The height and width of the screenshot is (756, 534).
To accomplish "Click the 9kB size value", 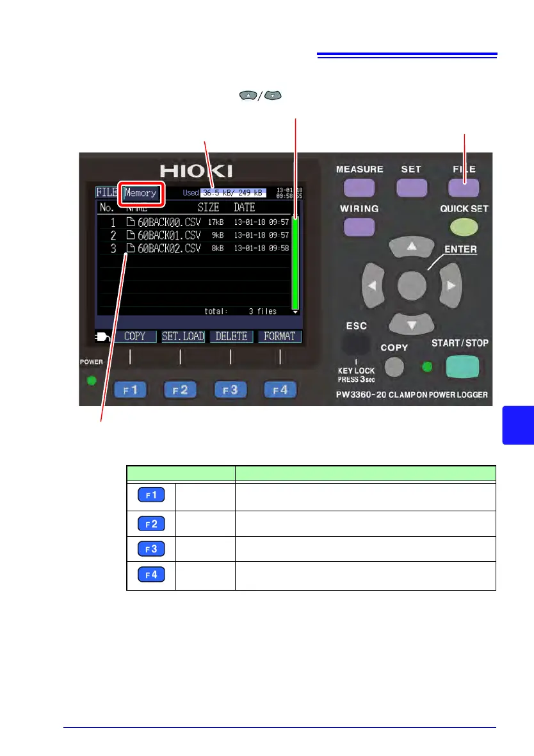I will point(218,235).
